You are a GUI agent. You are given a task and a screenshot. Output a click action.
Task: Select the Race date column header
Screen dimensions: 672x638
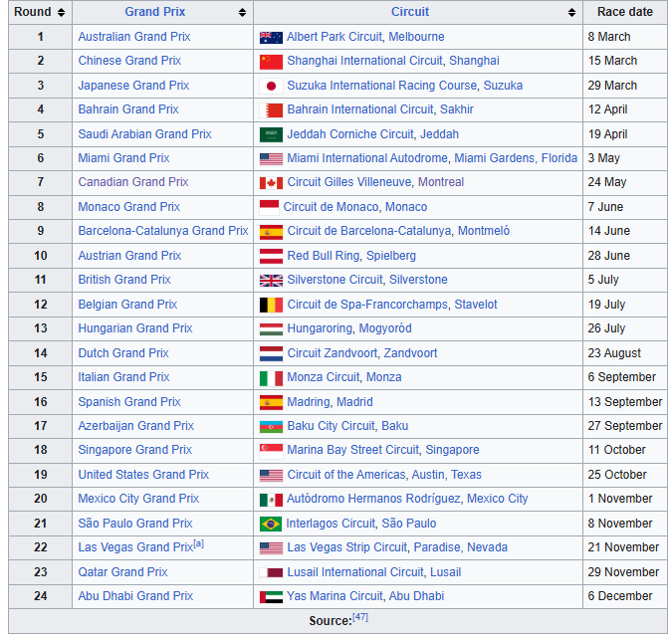(625, 12)
